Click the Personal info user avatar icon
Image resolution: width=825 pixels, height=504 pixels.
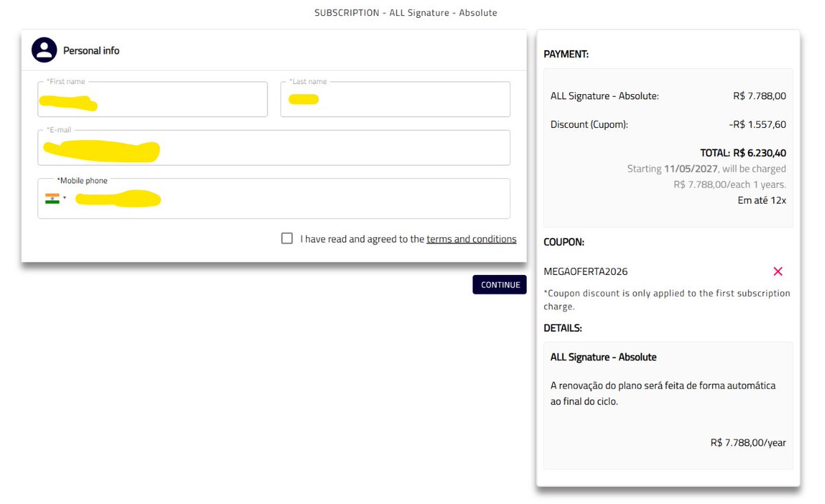coord(45,50)
